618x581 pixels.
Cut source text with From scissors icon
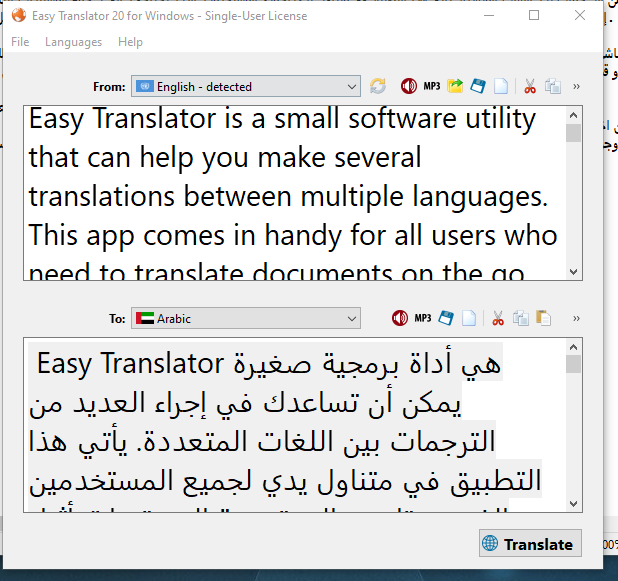coord(530,86)
